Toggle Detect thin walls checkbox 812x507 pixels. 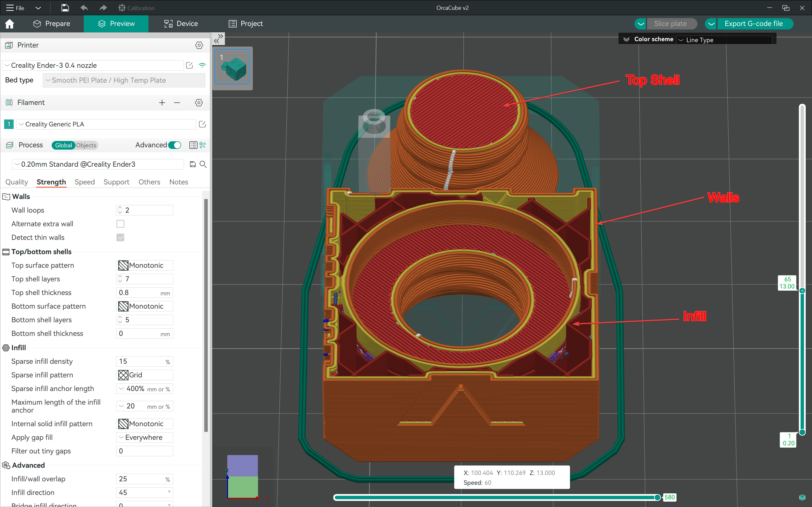[121, 238]
